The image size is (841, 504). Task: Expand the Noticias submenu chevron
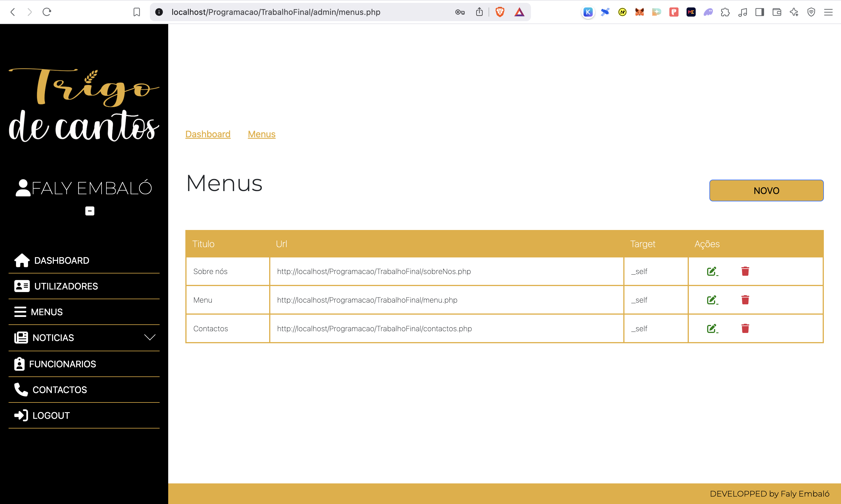[x=150, y=337]
